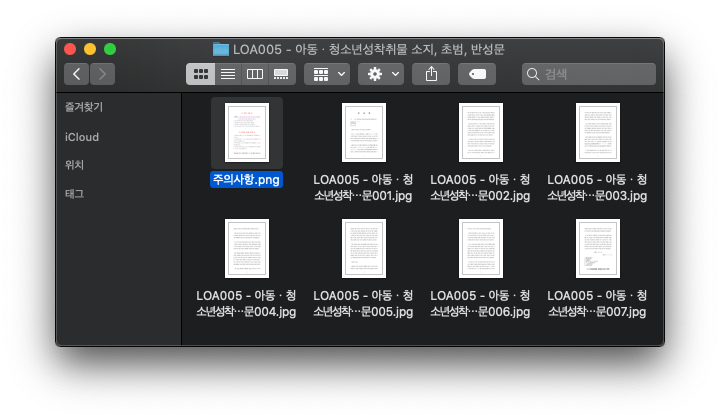Screen dimensions: 720x420
Task: Click the file name ending 문007.jpg
Action: [x=597, y=303]
